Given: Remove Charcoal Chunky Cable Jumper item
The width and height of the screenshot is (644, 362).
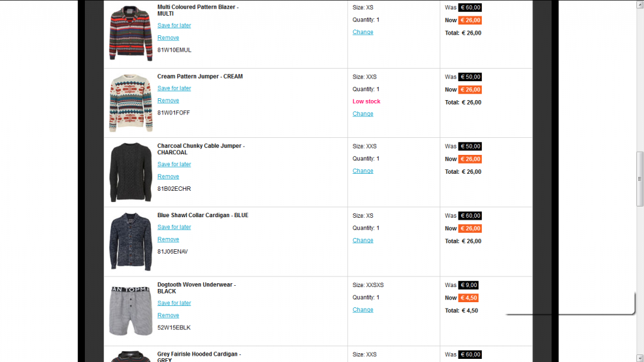Looking at the screenshot, I should pyautogui.click(x=168, y=177).
